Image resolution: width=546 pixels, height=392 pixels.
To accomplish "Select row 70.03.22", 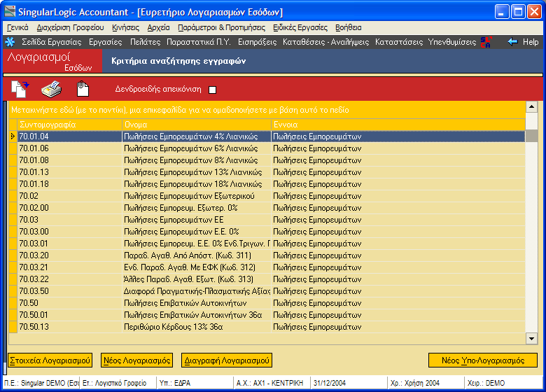I will [x=267, y=279].
